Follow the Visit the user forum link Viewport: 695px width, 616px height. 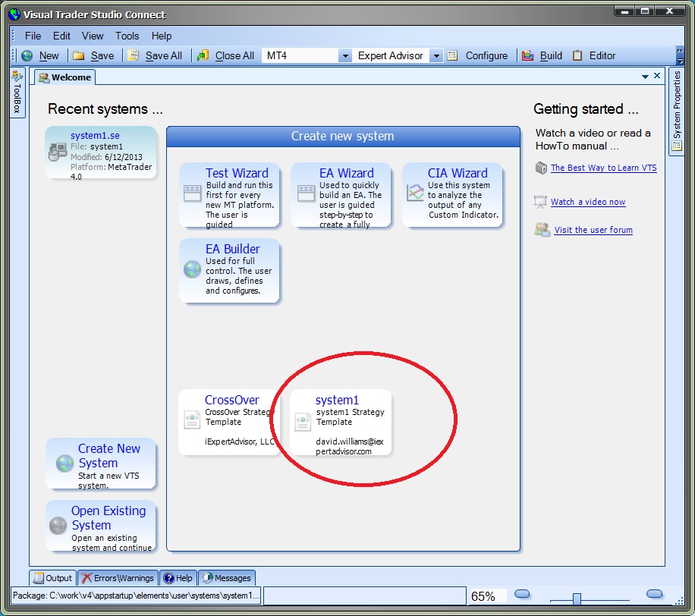point(593,230)
